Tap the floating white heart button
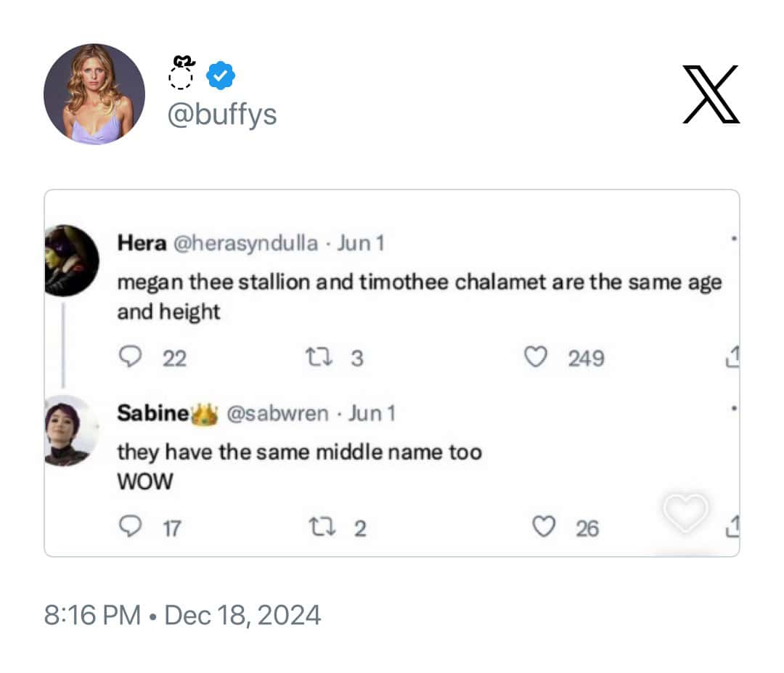784x673 pixels. coord(685,513)
